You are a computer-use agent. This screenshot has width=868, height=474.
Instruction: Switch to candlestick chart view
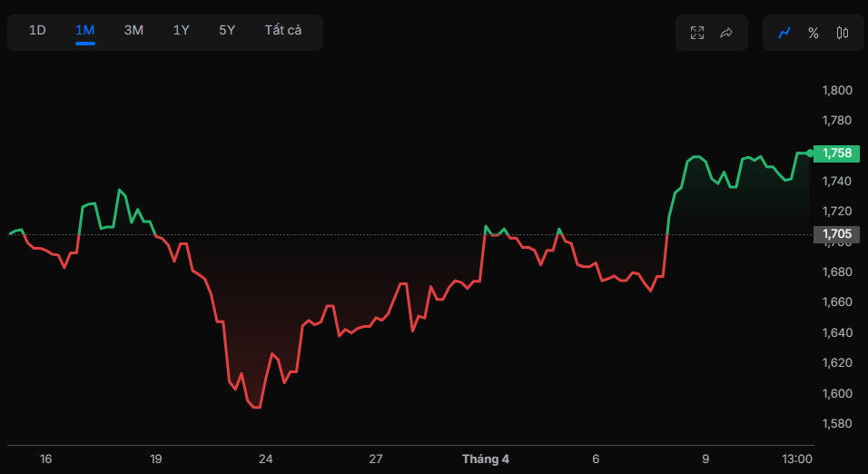pos(842,33)
